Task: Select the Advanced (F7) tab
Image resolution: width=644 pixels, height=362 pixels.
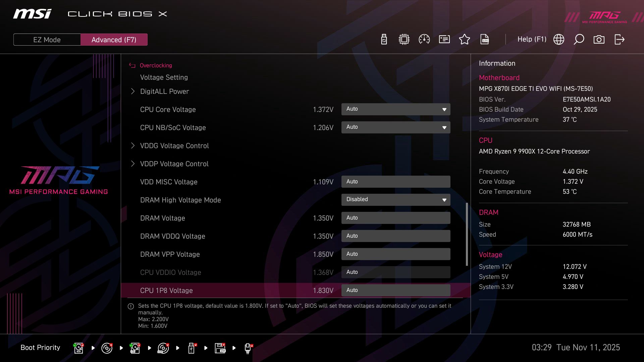Action: coord(114,39)
